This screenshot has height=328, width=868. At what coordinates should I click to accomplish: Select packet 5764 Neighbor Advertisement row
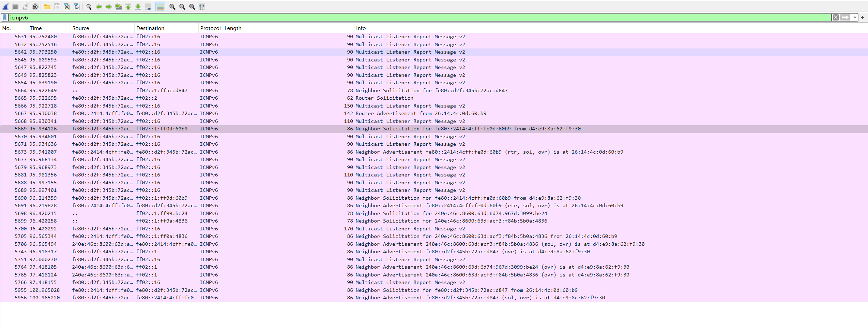tap(434, 267)
